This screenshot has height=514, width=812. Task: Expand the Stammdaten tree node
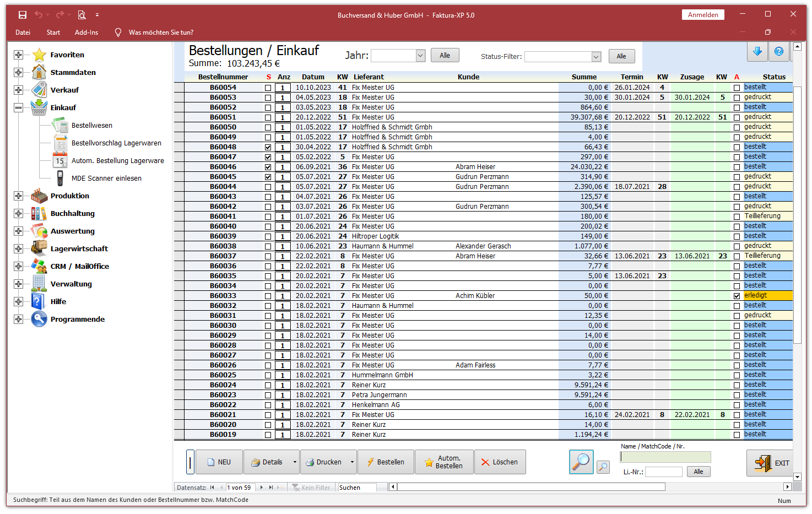pos(19,72)
